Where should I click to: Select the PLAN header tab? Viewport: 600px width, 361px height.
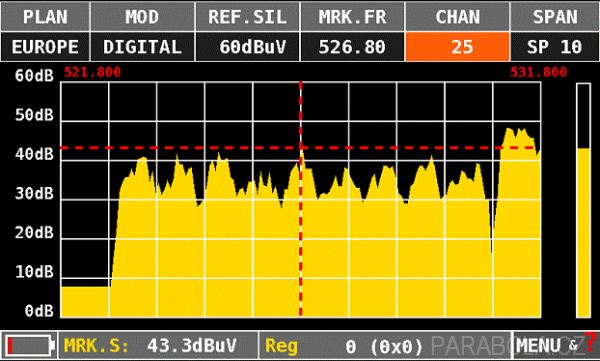pyautogui.click(x=45, y=17)
